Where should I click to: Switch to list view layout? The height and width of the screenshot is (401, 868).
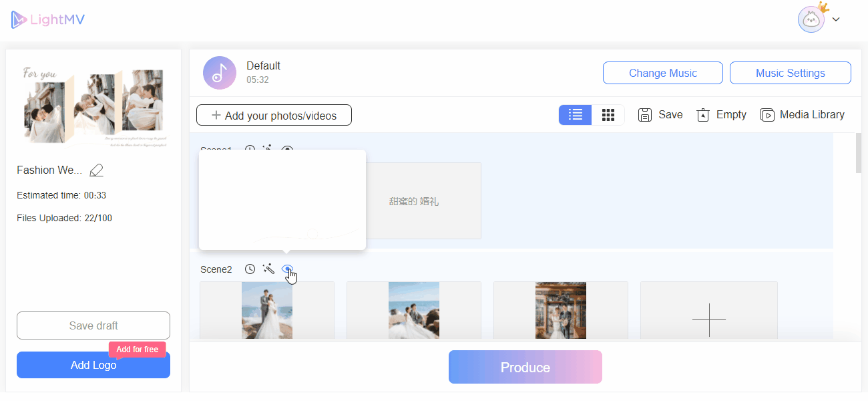coord(575,114)
